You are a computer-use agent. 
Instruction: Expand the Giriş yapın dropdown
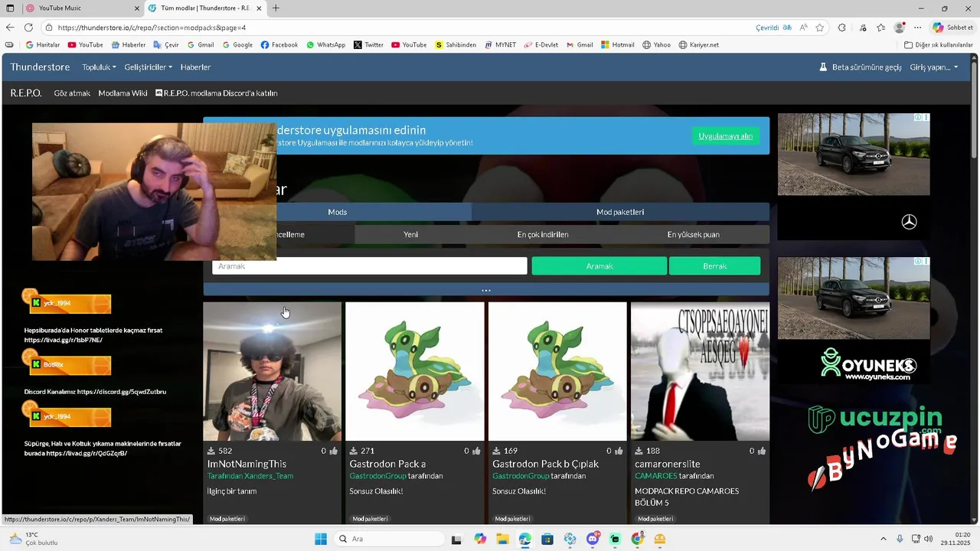point(934,67)
